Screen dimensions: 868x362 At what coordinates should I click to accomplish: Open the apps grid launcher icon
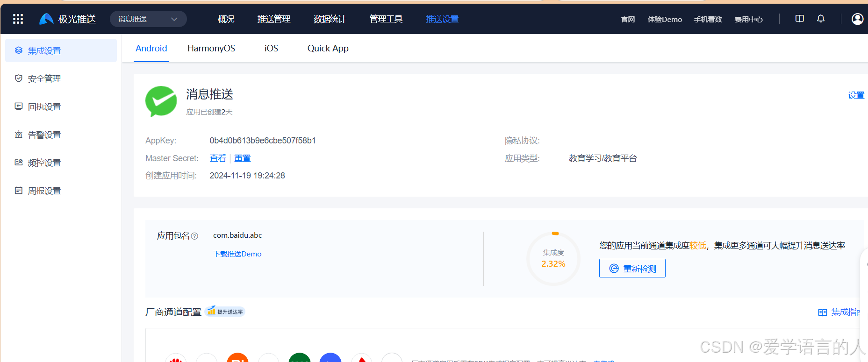point(18,19)
